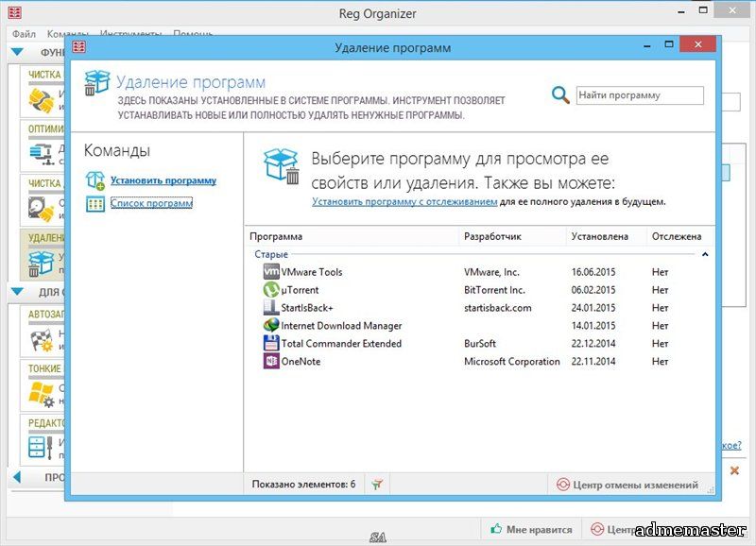
Task: Select the µTorrent icon in list
Action: [271, 290]
